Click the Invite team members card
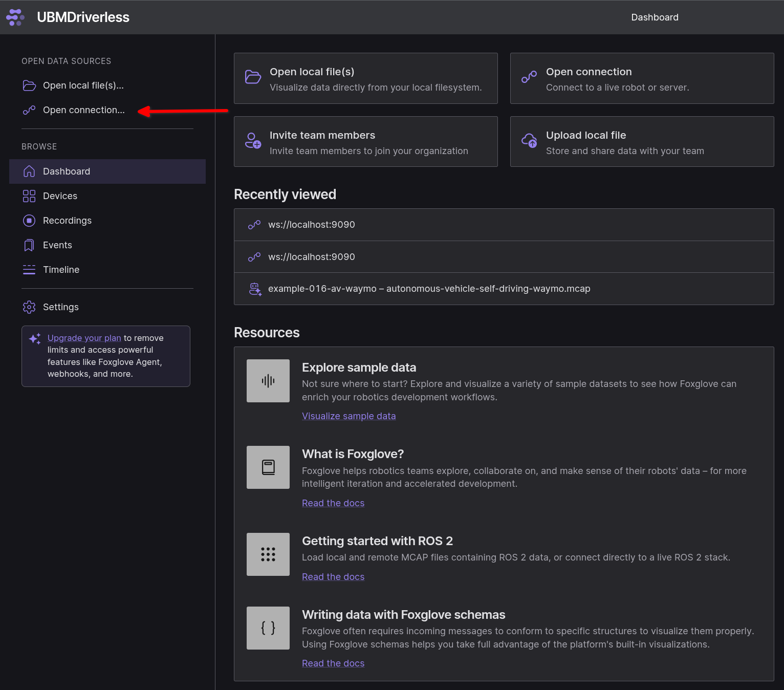This screenshot has height=690, width=784. (365, 142)
